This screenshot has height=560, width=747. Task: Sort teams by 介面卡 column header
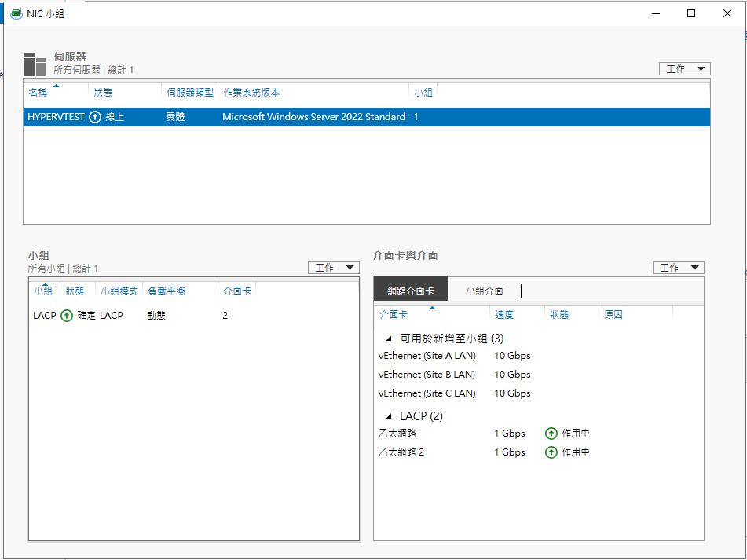click(237, 291)
